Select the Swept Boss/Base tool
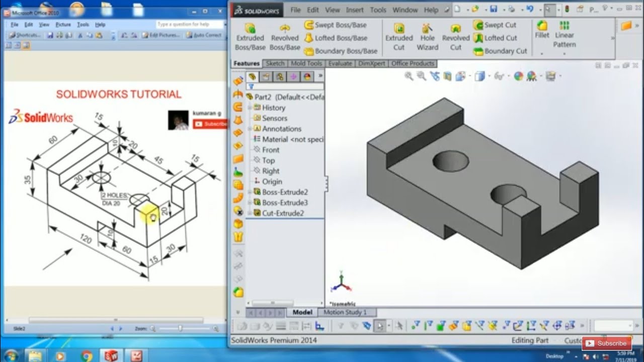 point(335,25)
